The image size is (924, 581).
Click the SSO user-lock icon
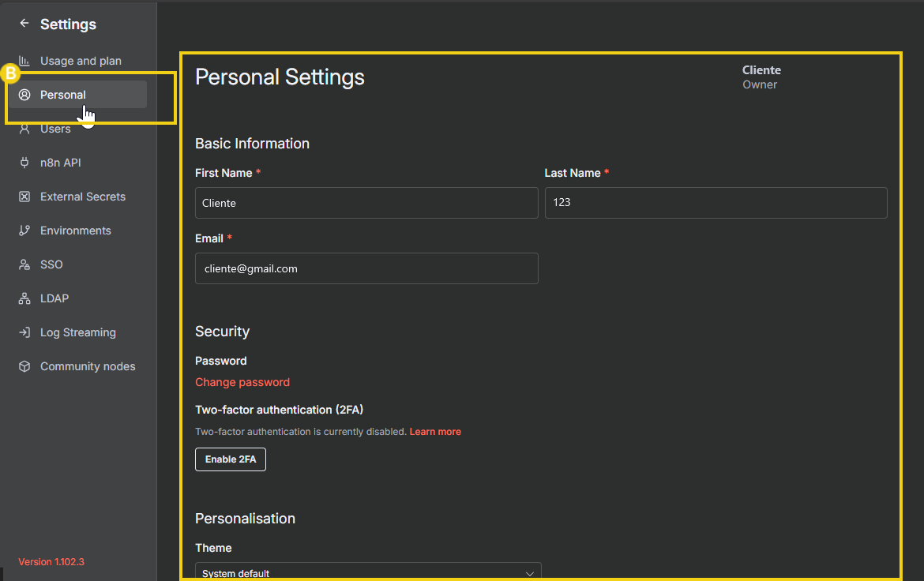tap(24, 264)
